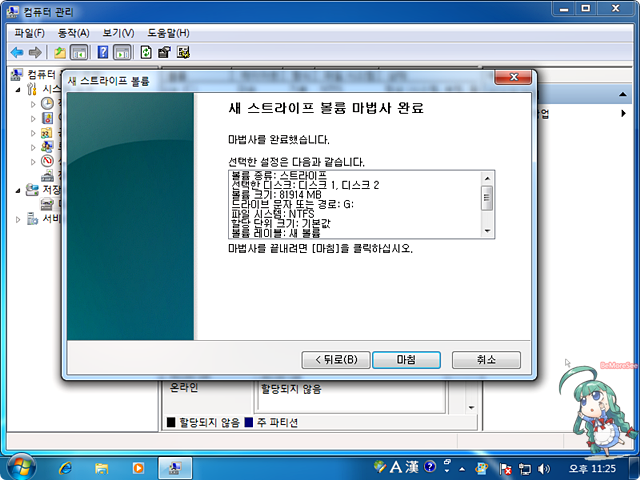Toggle the show/hide console tree button
Image resolution: width=640 pixels, height=480 pixels.
tap(79, 52)
